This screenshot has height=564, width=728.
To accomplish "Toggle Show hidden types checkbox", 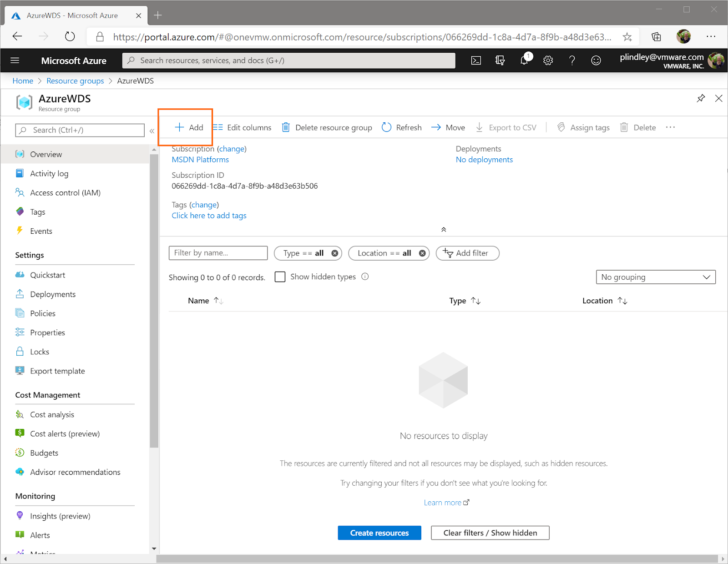I will [x=280, y=277].
